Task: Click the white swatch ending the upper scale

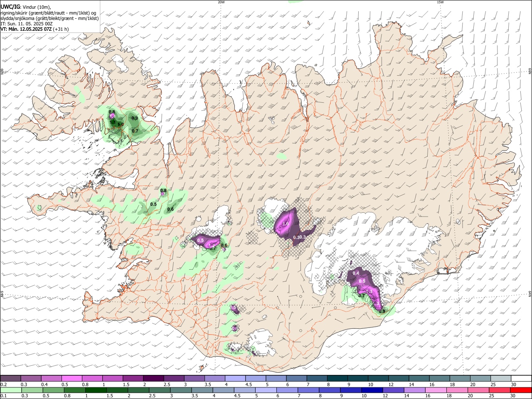Action: pos(521,378)
